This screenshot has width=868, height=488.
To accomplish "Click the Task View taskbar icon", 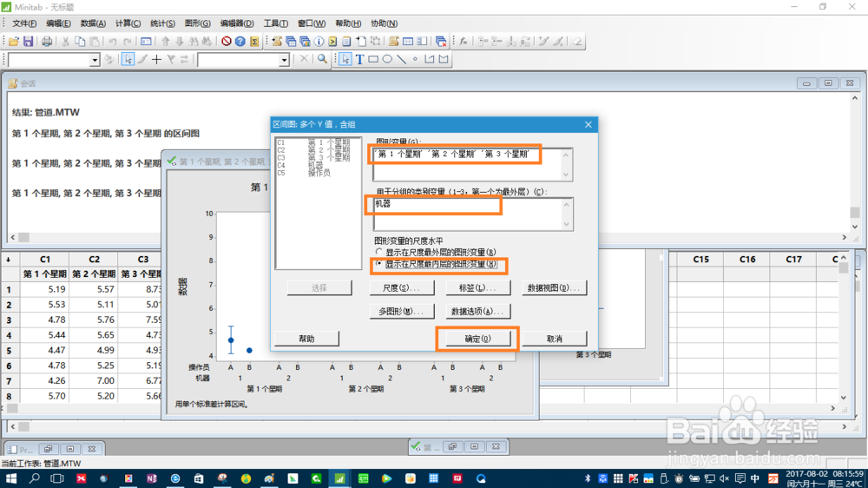I will click(57, 478).
